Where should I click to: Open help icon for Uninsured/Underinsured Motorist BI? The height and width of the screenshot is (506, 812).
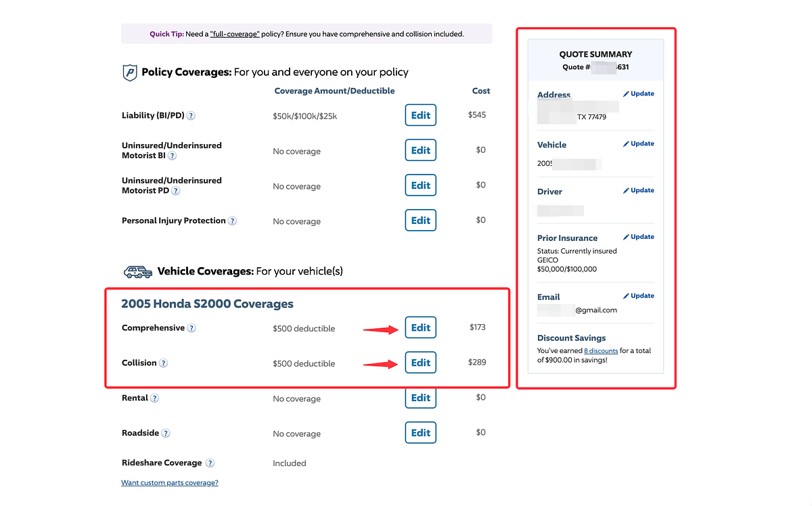click(172, 156)
